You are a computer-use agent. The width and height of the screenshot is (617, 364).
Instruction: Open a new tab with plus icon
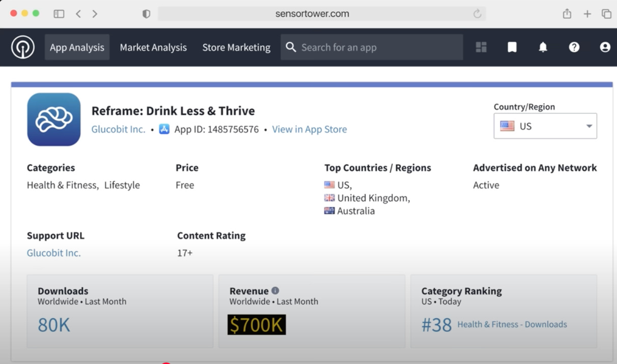[x=587, y=14]
